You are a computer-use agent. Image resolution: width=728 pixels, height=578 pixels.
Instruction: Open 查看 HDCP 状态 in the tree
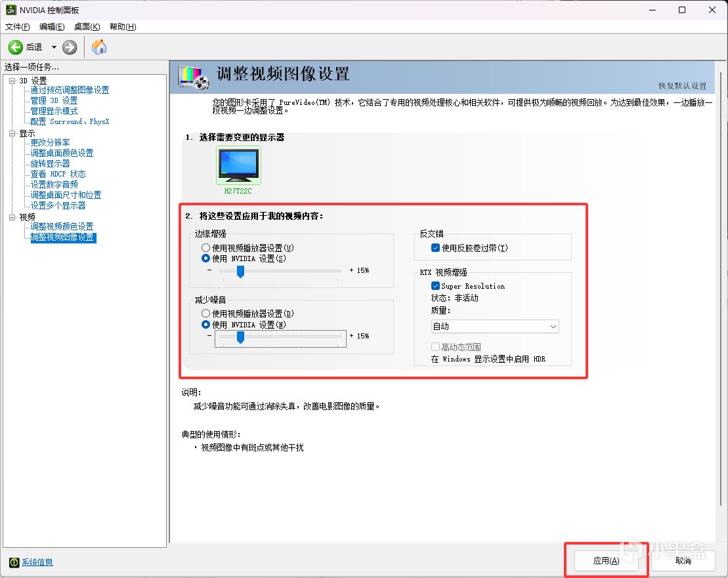(x=58, y=174)
